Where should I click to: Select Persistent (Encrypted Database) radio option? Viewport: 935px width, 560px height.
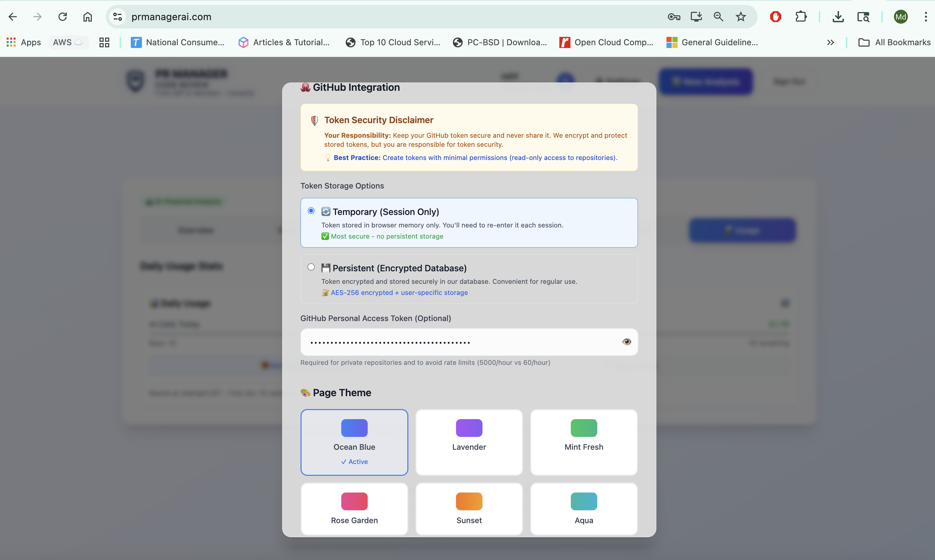click(311, 267)
